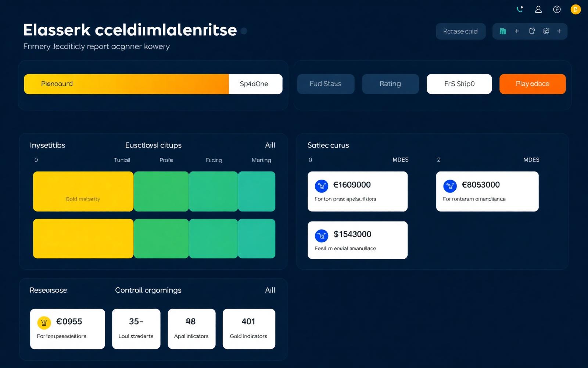
Task: Open the €1609000 card
Action: point(358,191)
